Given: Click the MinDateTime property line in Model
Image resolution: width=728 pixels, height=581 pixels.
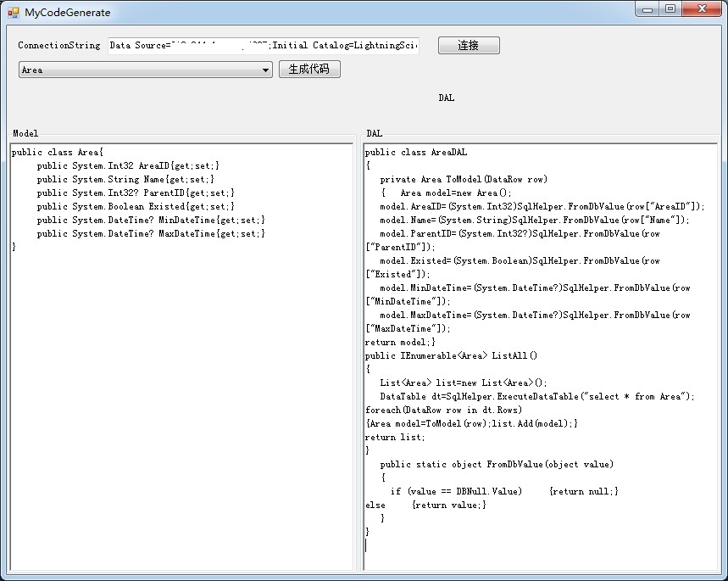Looking at the screenshot, I should pyautogui.click(x=151, y=220).
